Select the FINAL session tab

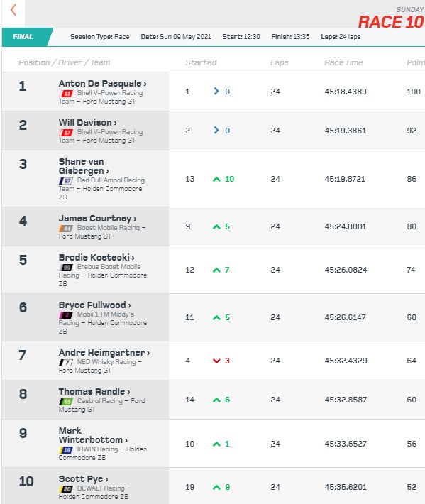[x=26, y=37]
